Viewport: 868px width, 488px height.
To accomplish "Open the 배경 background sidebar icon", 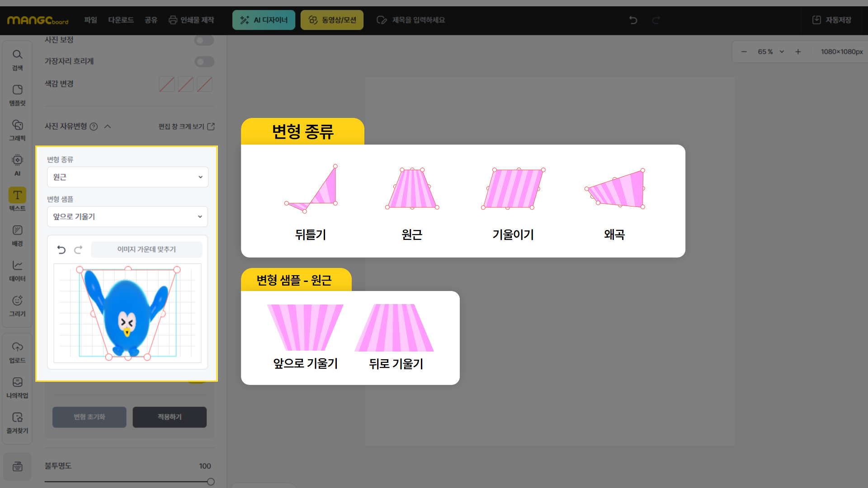I will coord(17,235).
